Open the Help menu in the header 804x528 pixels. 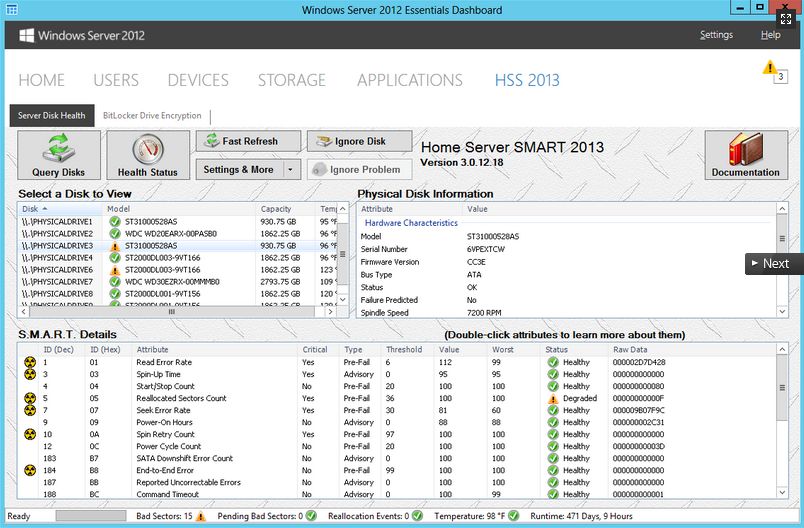[770, 35]
